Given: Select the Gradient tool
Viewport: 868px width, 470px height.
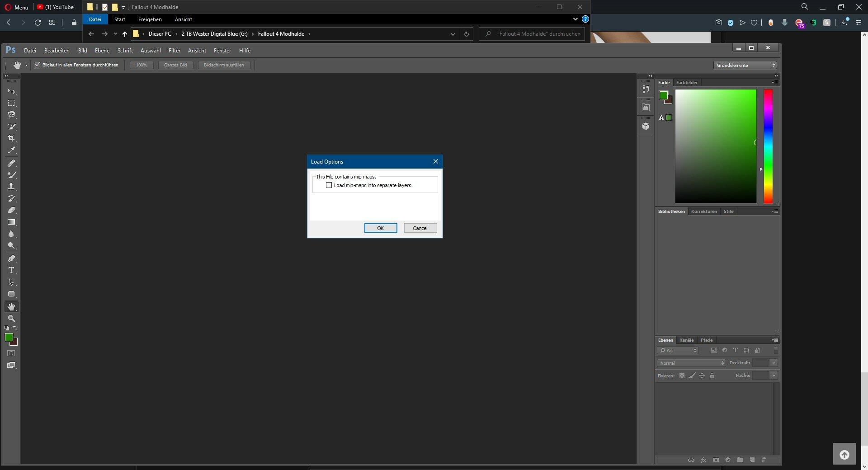Looking at the screenshot, I should (x=11, y=222).
